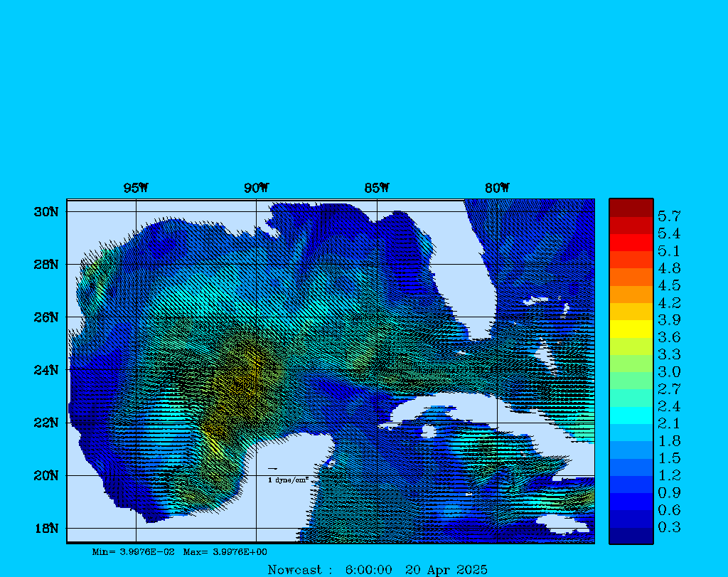Select the 24N latitude axis label
The height and width of the screenshot is (577, 728).
(45, 370)
